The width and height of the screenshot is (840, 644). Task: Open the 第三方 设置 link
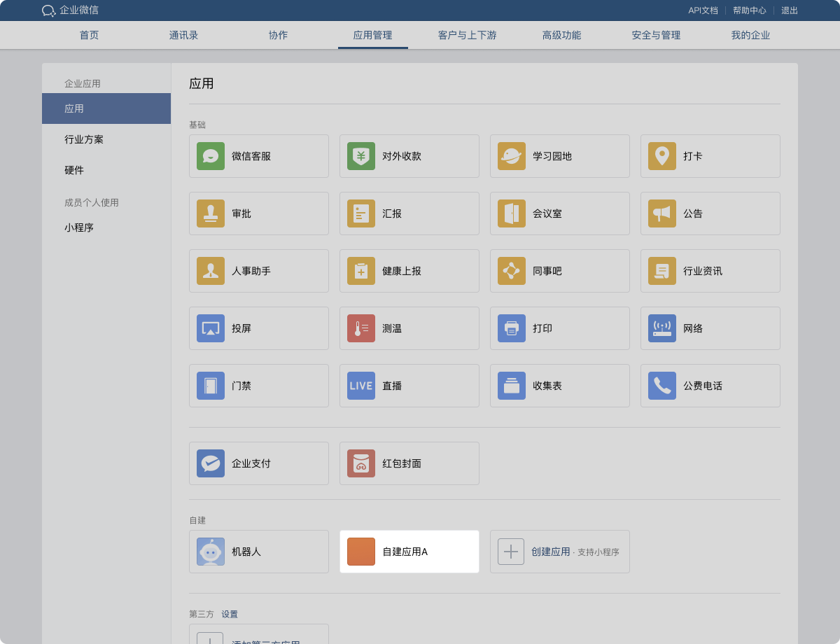pyautogui.click(x=230, y=614)
